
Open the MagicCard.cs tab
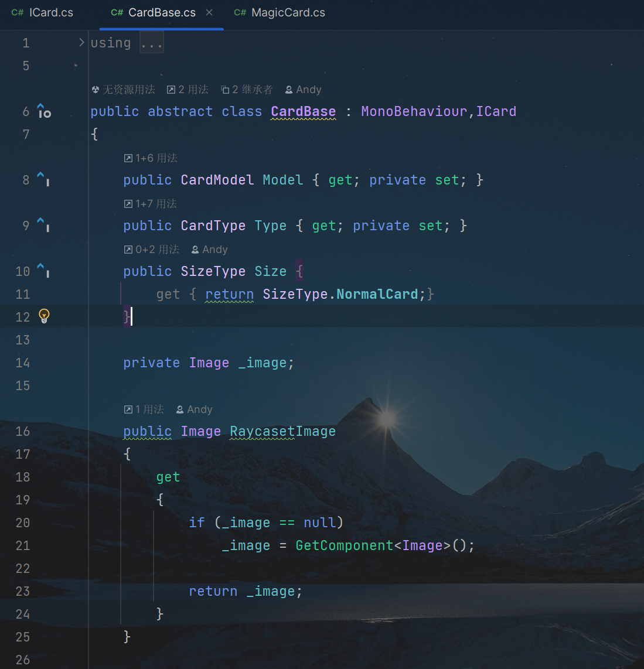click(280, 13)
